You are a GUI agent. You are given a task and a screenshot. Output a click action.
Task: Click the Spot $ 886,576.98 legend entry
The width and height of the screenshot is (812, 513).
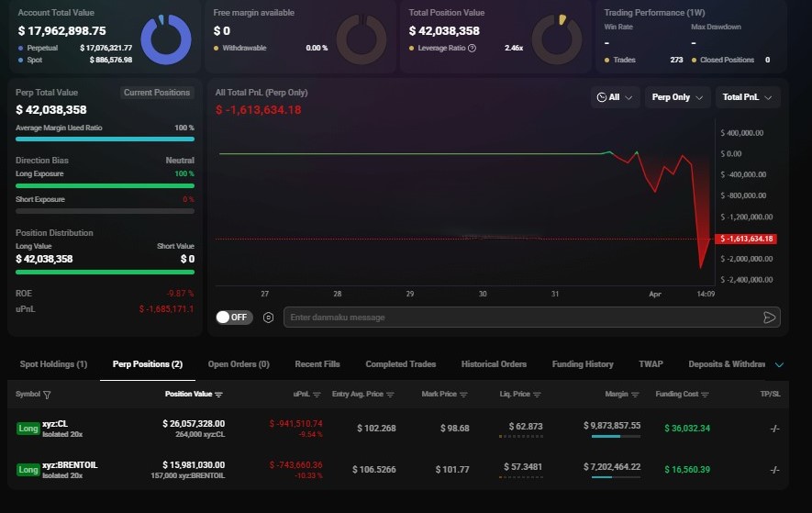(75, 60)
